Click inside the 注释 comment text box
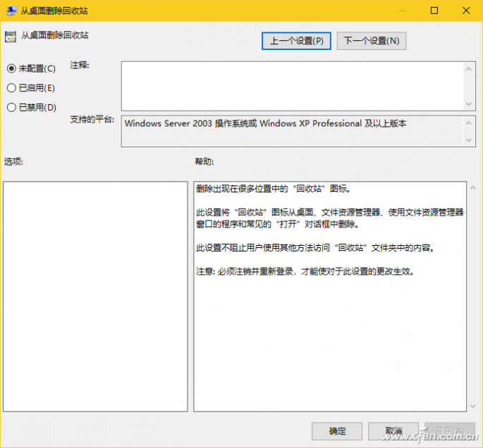The height and width of the screenshot is (448, 483). click(x=293, y=86)
